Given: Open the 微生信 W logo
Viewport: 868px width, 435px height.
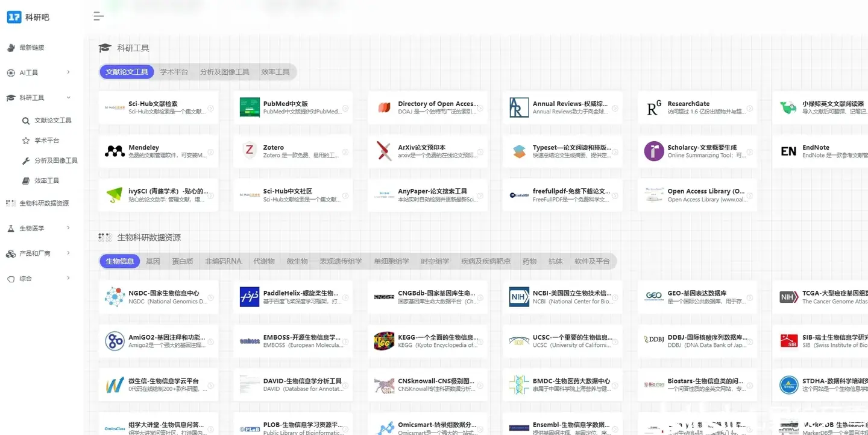Looking at the screenshot, I should click(x=115, y=384).
